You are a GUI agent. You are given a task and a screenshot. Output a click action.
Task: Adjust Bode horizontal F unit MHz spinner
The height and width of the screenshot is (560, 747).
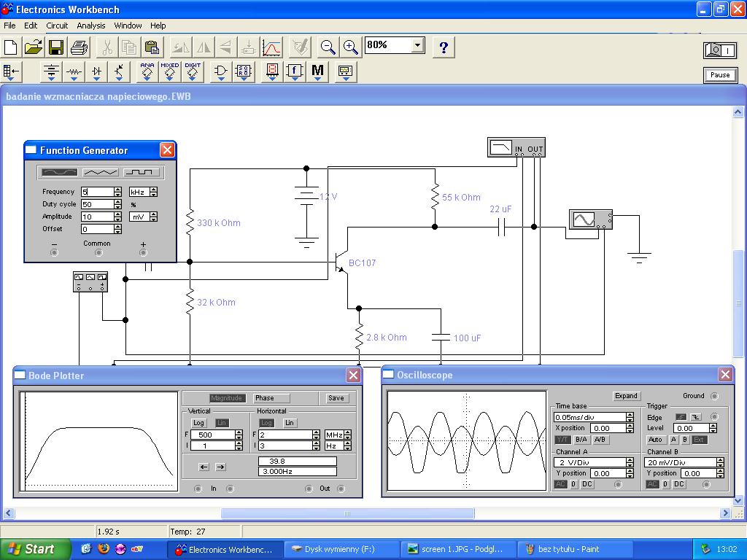(348, 435)
